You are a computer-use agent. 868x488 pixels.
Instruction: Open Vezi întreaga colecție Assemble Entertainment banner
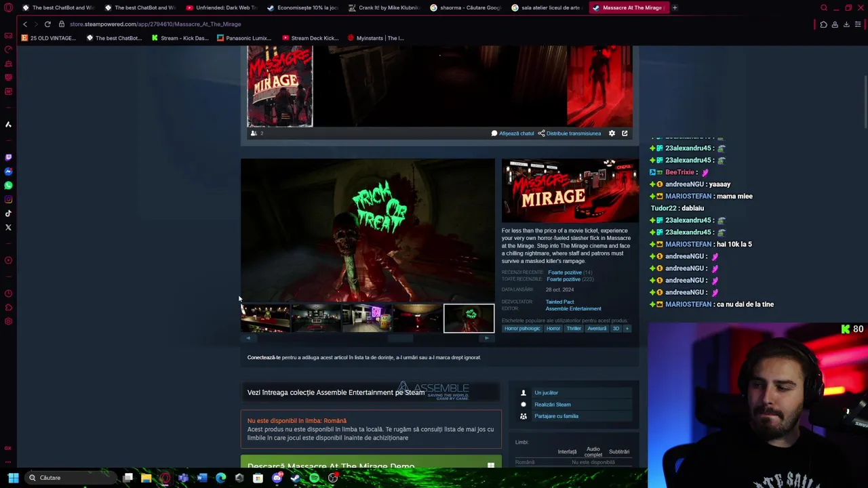tap(370, 392)
